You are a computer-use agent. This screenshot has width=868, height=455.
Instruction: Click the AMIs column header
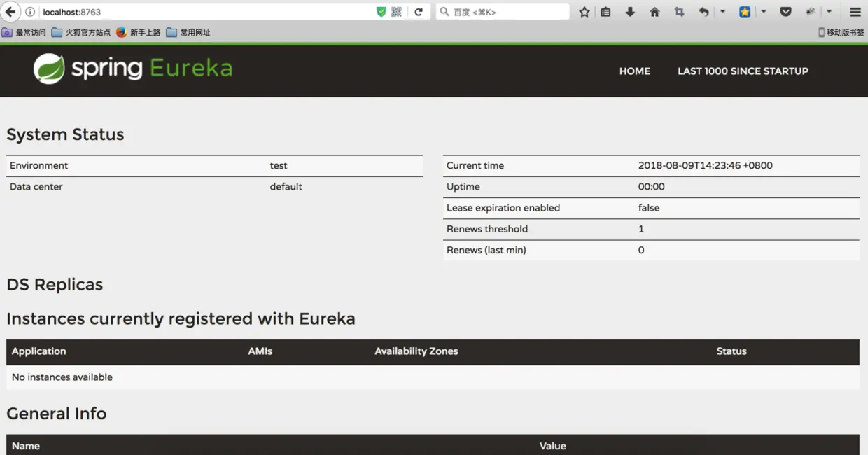[x=260, y=351]
